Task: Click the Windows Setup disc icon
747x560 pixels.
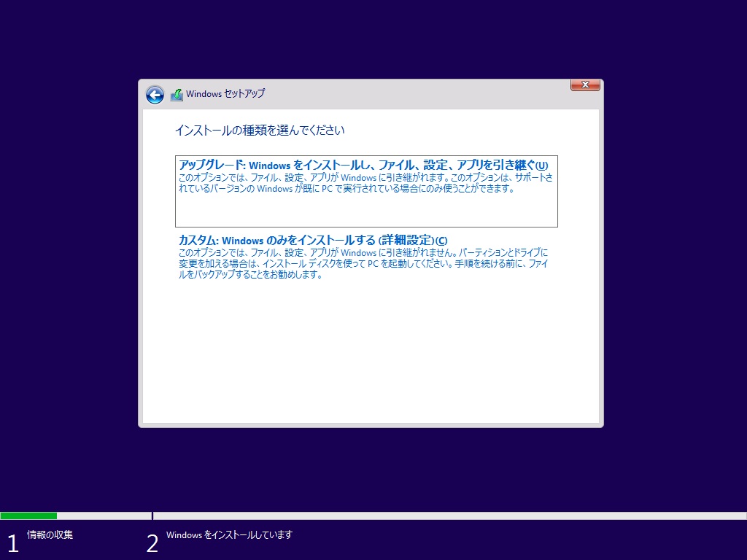Action: tap(177, 95)
